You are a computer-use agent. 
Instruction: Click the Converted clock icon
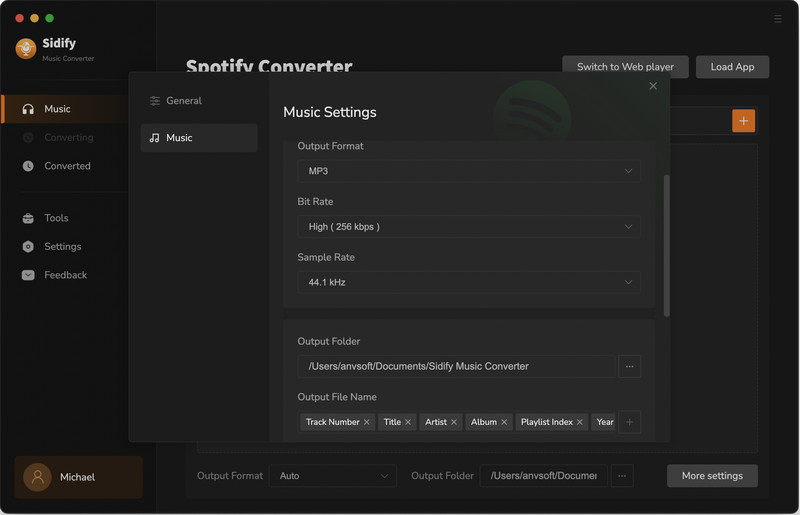click(28, 166)
